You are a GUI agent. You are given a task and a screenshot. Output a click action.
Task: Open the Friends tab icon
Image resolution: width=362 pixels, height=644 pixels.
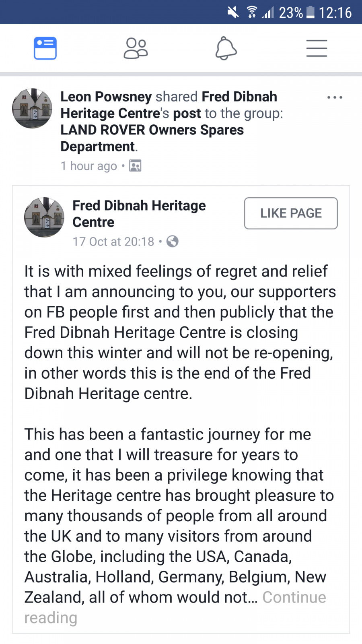(136, 48)
